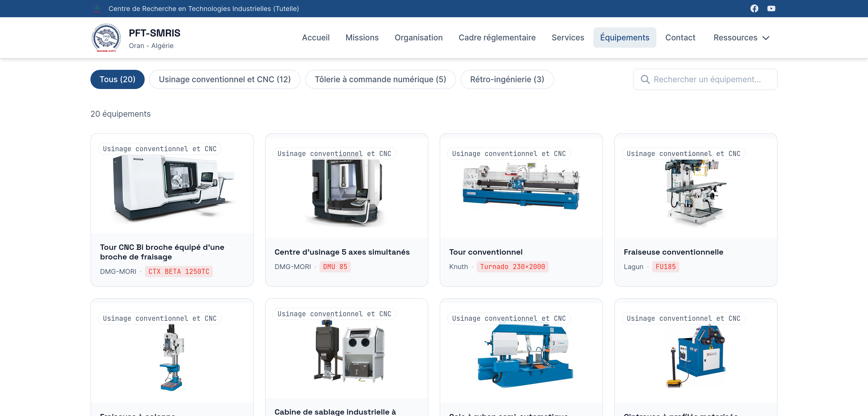Filter by Rétro-ingénierie (3)

point(507,80)
